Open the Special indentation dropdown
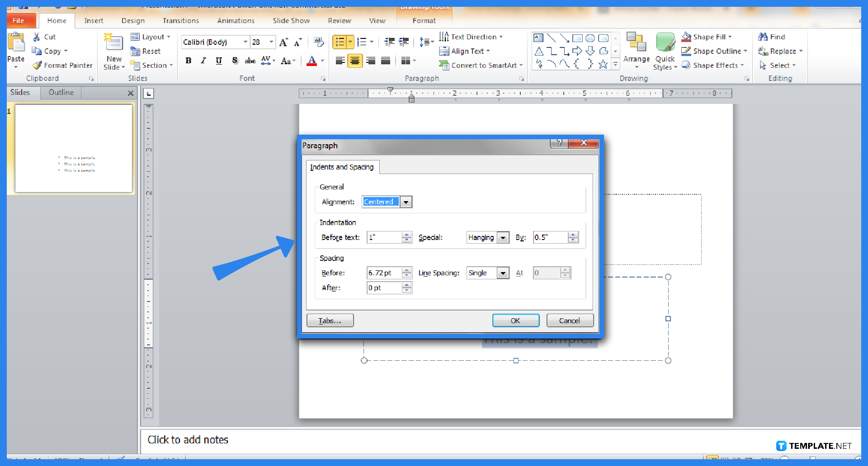The width and height of the screenshot is (868, 466). (503, 238)
